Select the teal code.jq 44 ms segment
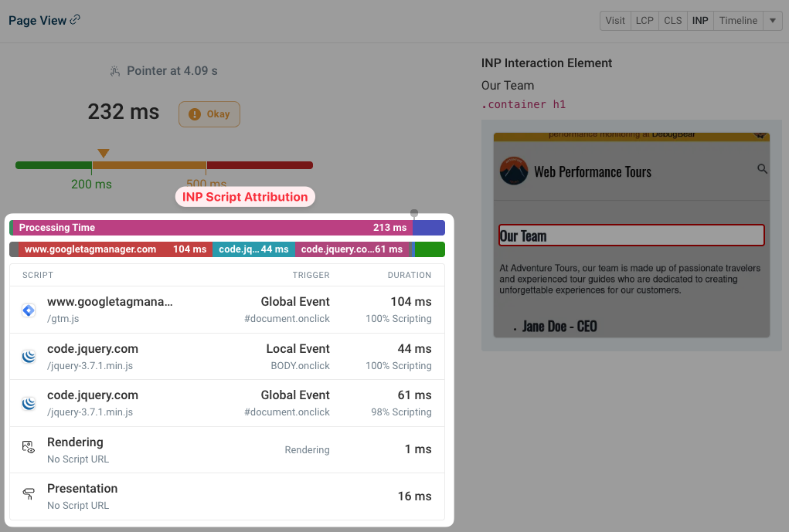 pos(253,249)
